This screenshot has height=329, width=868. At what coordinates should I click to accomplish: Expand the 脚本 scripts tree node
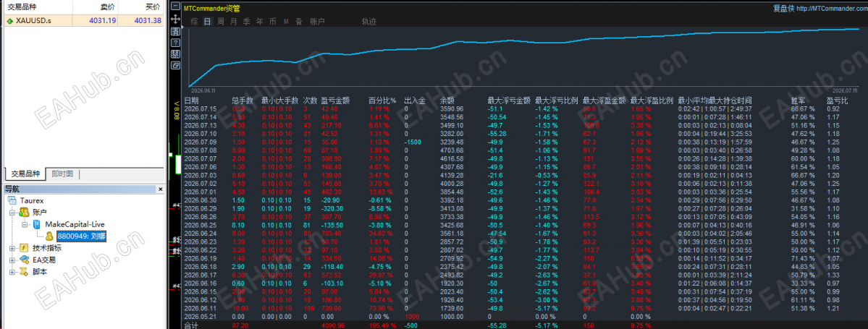point(12,271)
